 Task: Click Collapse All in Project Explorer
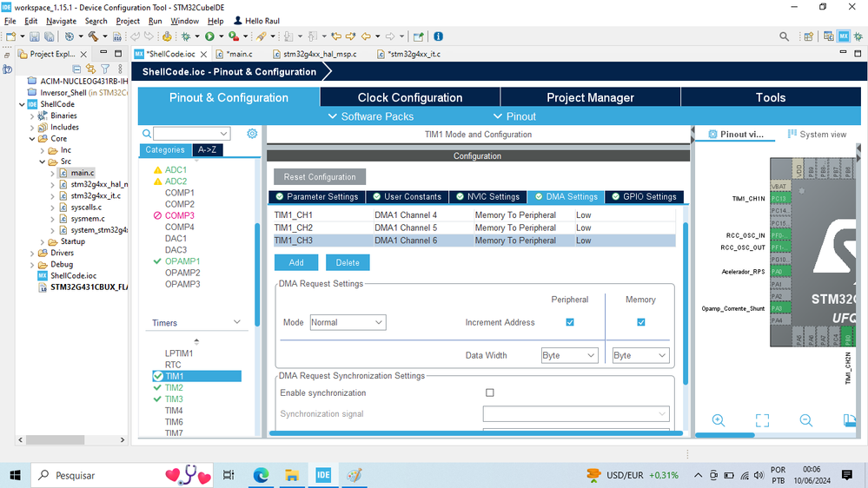pos(76,69)
